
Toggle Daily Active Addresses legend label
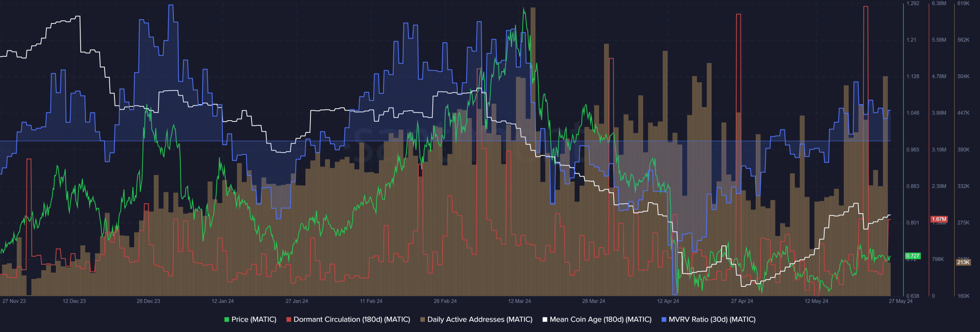pyautogui.click(x=480, y=319)
